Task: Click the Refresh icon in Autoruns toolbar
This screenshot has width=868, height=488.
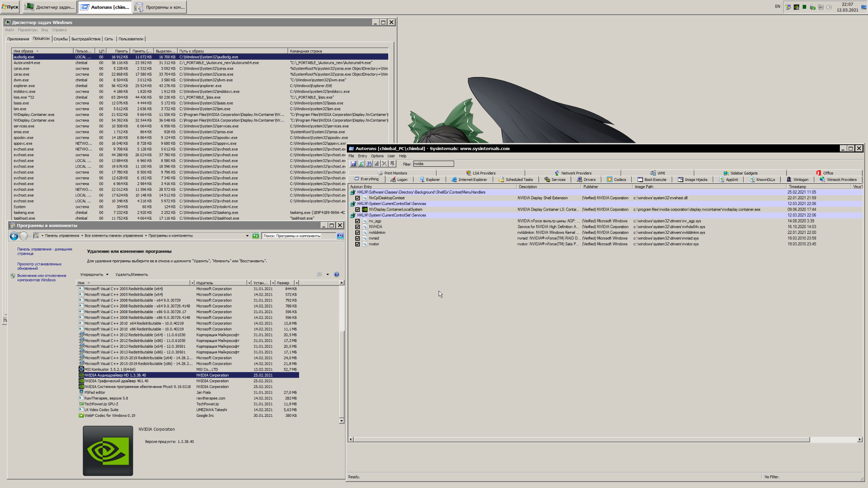Action: pos(361,163)
